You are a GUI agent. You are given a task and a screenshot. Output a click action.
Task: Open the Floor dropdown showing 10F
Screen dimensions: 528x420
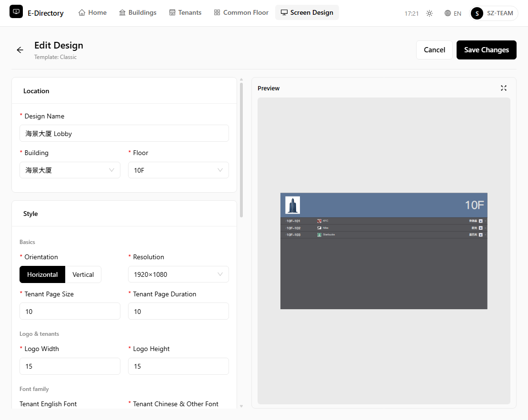179,170
